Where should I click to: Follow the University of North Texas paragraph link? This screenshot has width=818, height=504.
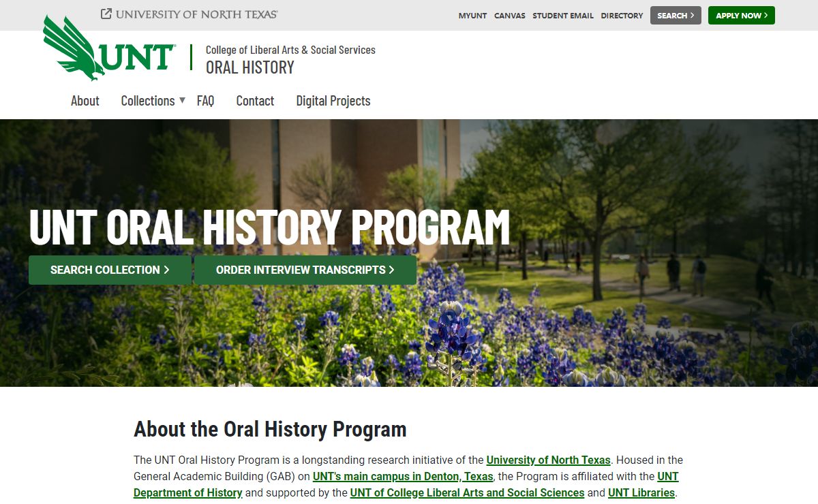pyautogui.click(x=548, y=460)
